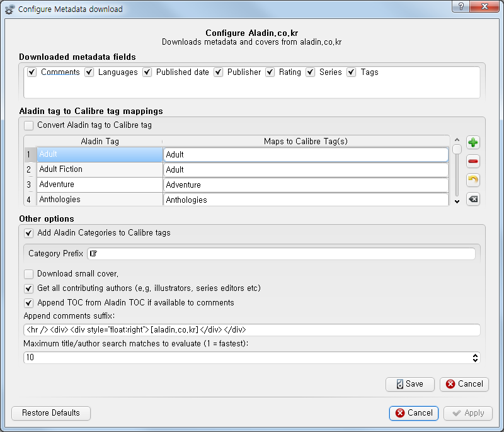
Task: Toggle Published date checkbox
Action: click(147, 72)
